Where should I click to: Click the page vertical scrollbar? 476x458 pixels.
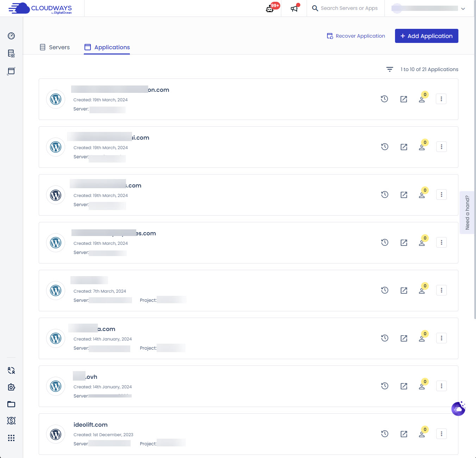click(475, 160)
